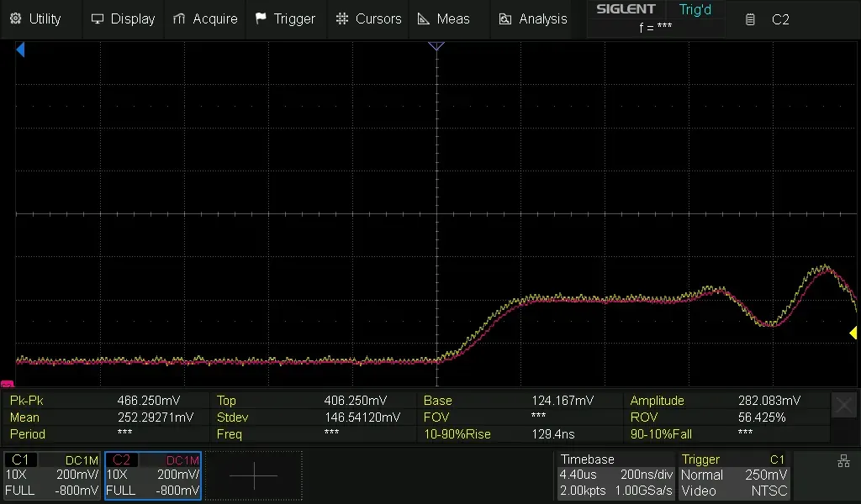The image size is (861, 504).
Task: Close the measurements panel with the X
Action: tap(844, 405)
